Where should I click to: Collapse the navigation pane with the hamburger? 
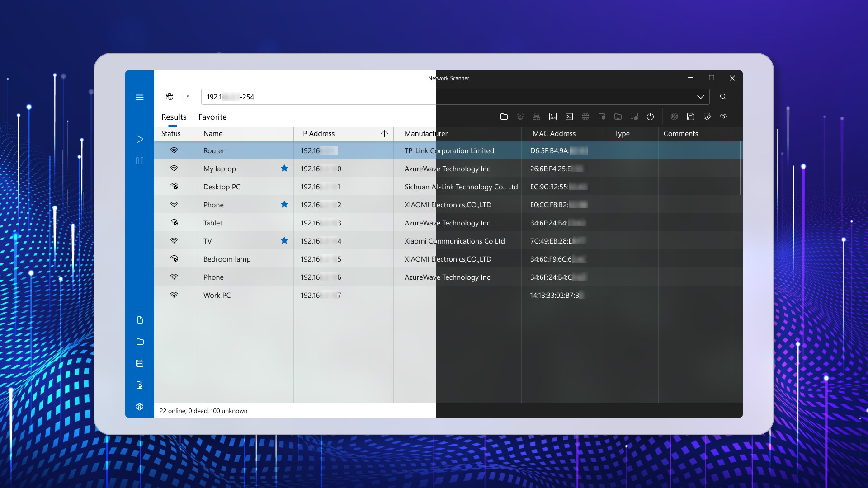coord(140,97)
